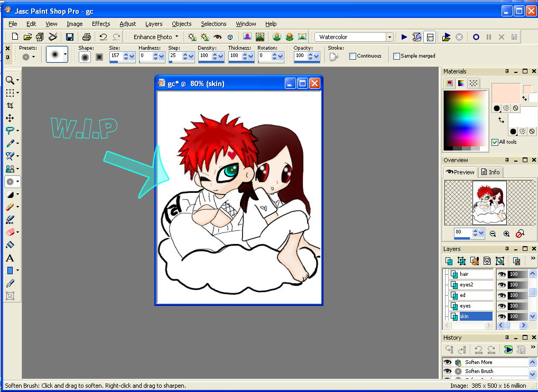Screen dimensions: 538x392
Task: Click the Print icon
Action: point(87,36)
